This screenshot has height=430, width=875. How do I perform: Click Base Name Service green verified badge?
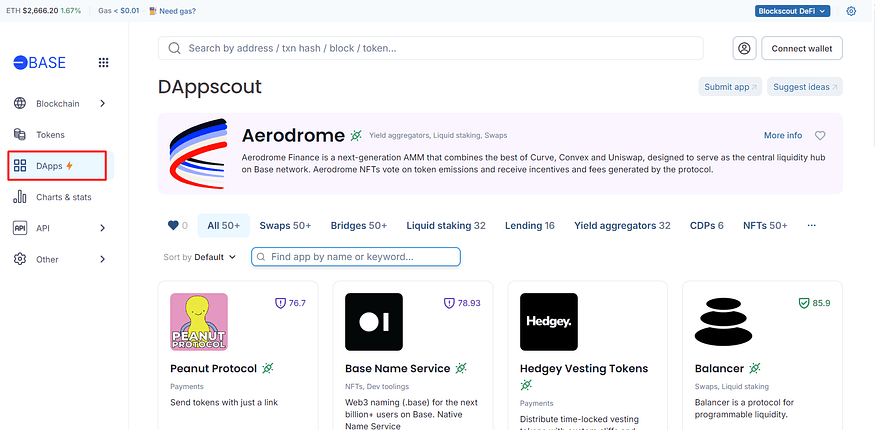click(x=460, y=369)
